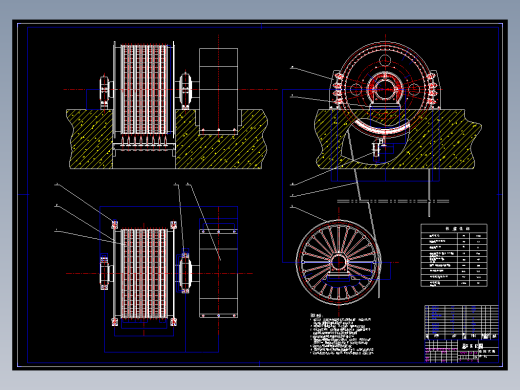Image resolution: width=520 pixels, height=390 pixels.
Task: Select the technical notes text block
Action: click(341, 334)
